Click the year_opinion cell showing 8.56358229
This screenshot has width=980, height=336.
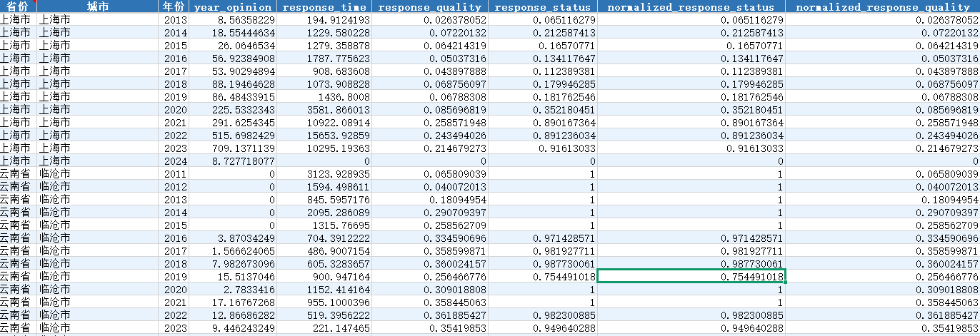click(232, 20)
